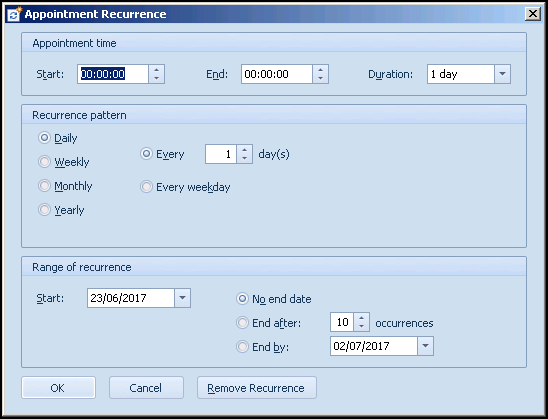
Task: Select the Every weekday option
Action: point(146,187)
